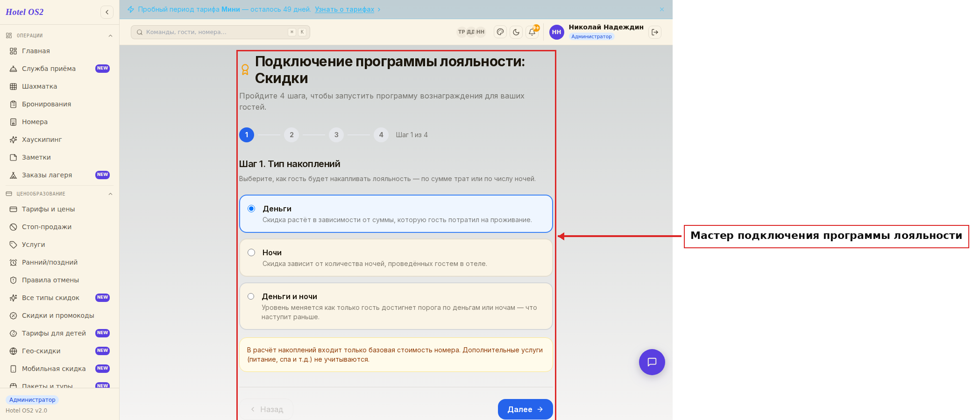
Task: Click the Заметки note icon
Action: coord(13,157)
